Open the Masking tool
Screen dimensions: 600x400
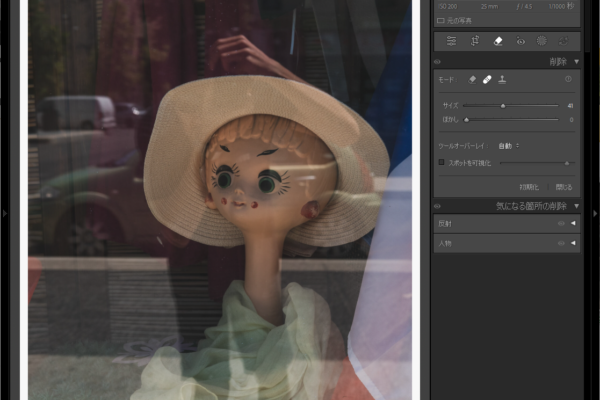[541, 41]
